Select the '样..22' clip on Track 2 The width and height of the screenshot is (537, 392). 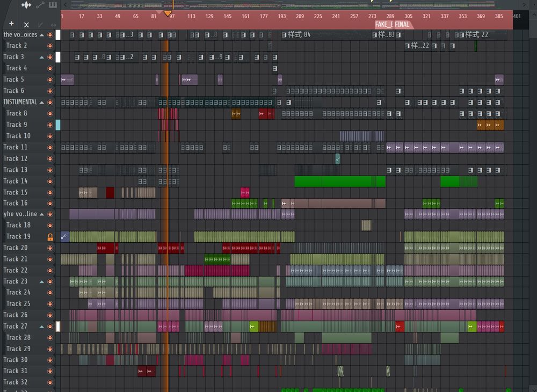click(417, 46)
